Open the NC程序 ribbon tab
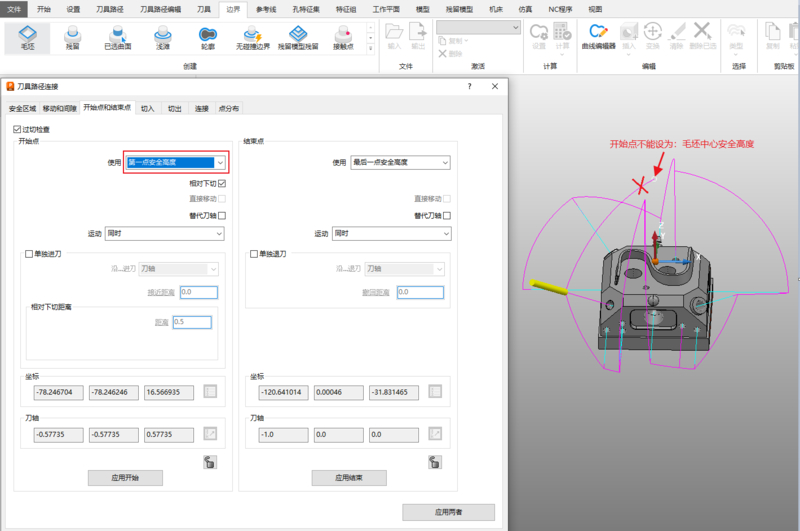800x531 pixels. point(560,9)
